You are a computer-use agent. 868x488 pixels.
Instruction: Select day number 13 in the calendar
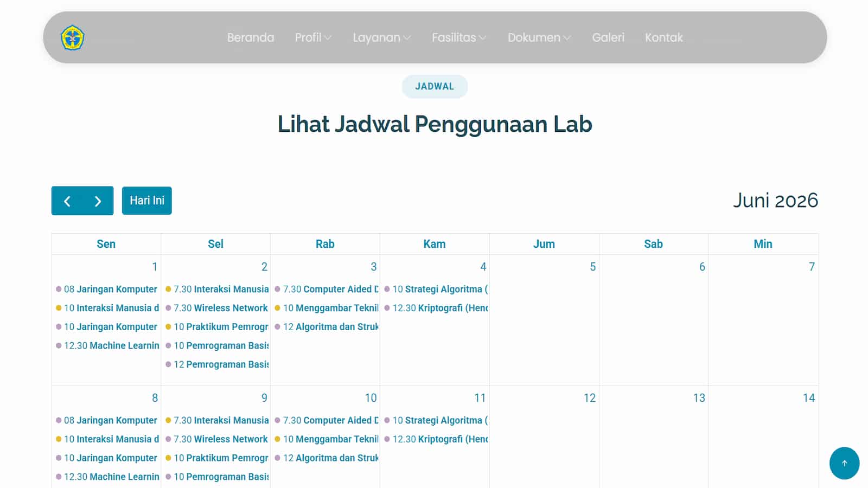[699, 398]
